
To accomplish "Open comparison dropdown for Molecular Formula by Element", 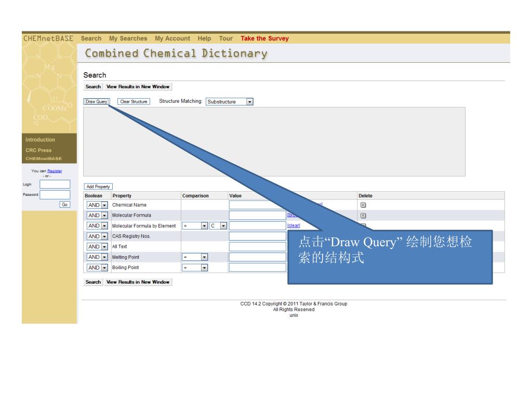I will pos(195,225).
